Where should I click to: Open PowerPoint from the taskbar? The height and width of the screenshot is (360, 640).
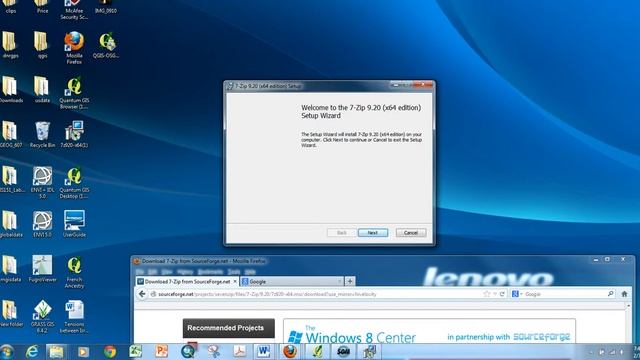coord(162,351)
